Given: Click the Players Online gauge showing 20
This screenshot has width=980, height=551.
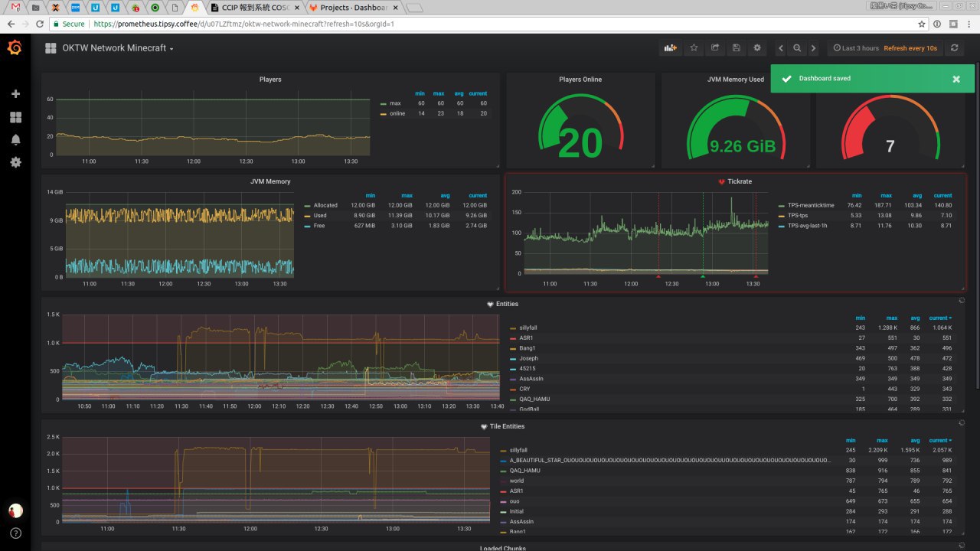Looking at the screenshot, I should pos(580,127).
